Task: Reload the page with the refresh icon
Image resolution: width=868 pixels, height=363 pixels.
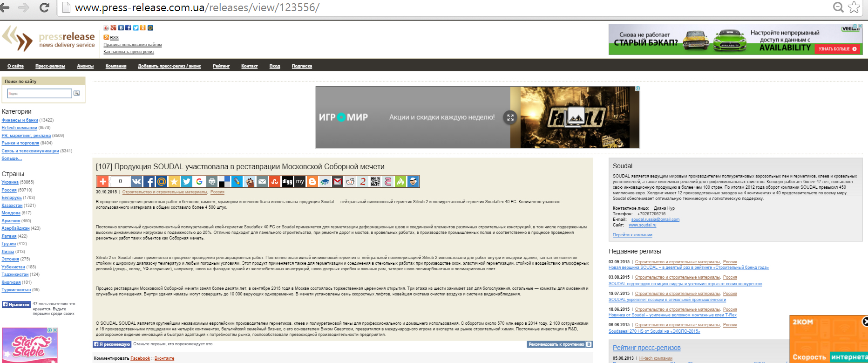Action: [x=44, y=7]
